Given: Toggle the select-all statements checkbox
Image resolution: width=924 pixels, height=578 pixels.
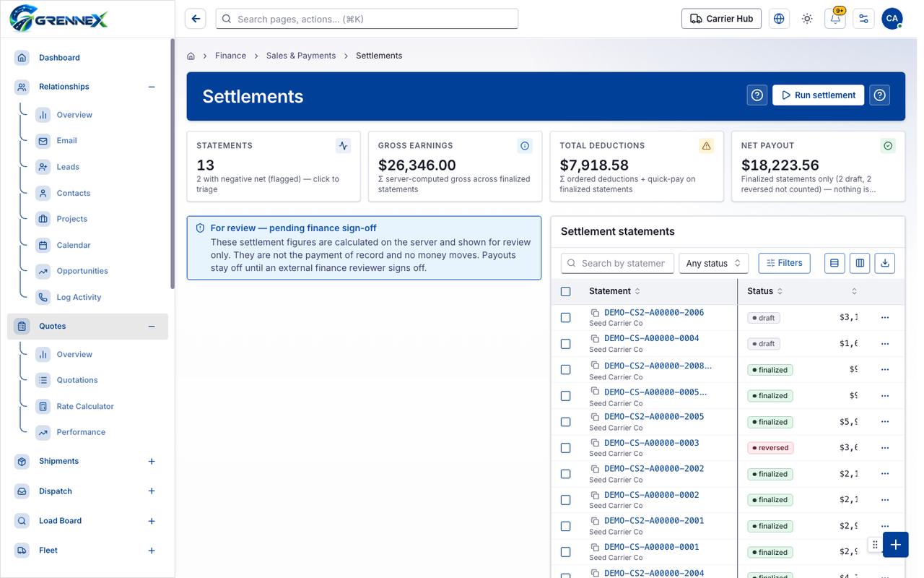Looking at the screenshot, I should pyautogui.click(x=565, y=291).
